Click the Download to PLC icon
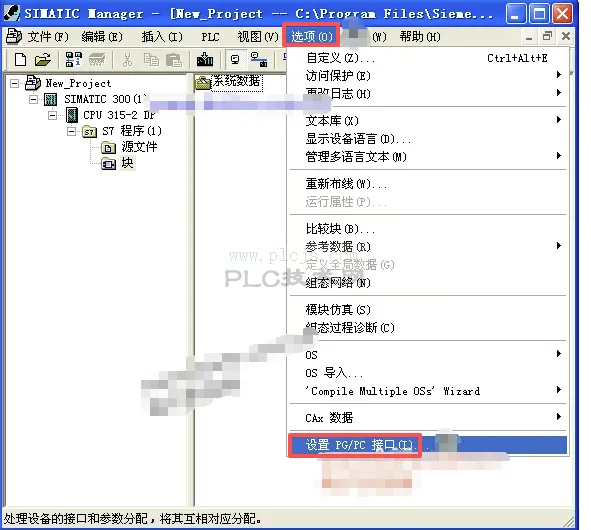 tap(205, 60)
